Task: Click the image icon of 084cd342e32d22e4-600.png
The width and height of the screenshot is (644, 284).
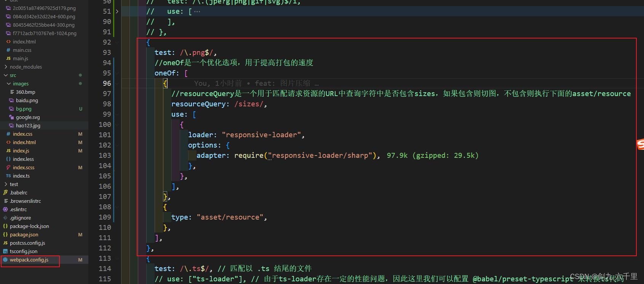Action: (x=8, y=16)
